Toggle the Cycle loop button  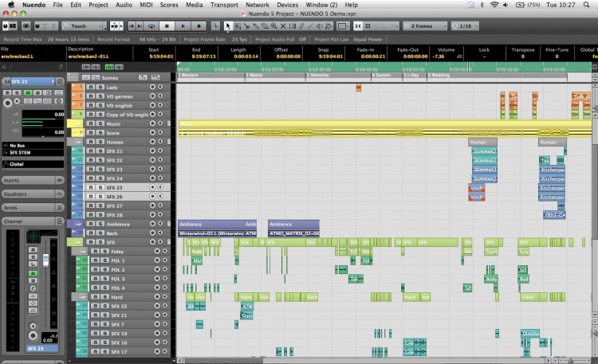(x=151, y=26)
